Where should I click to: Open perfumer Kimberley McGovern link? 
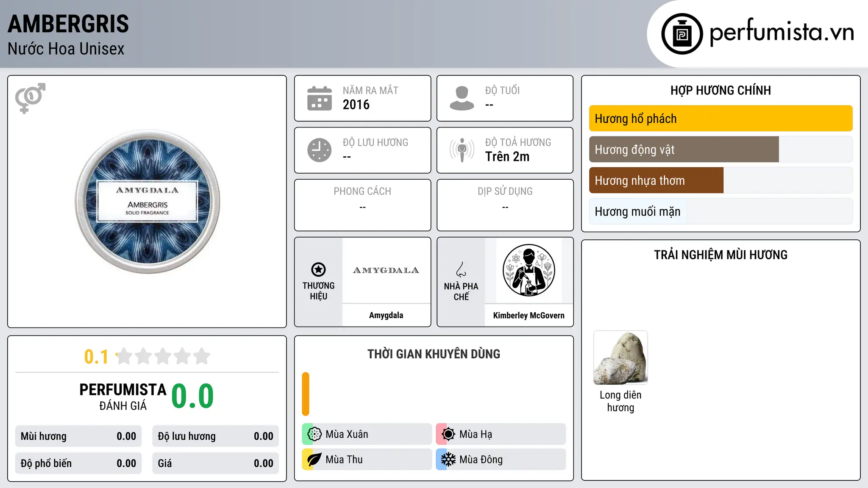(x=529, y=315)
